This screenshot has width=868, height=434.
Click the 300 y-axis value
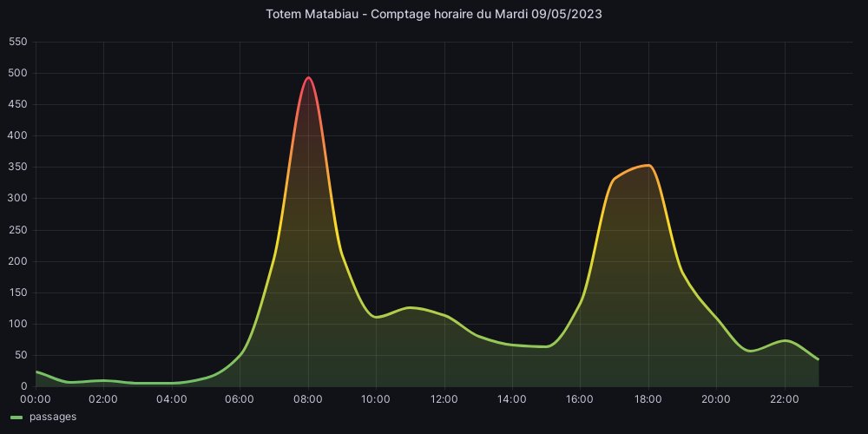[19, 198]
